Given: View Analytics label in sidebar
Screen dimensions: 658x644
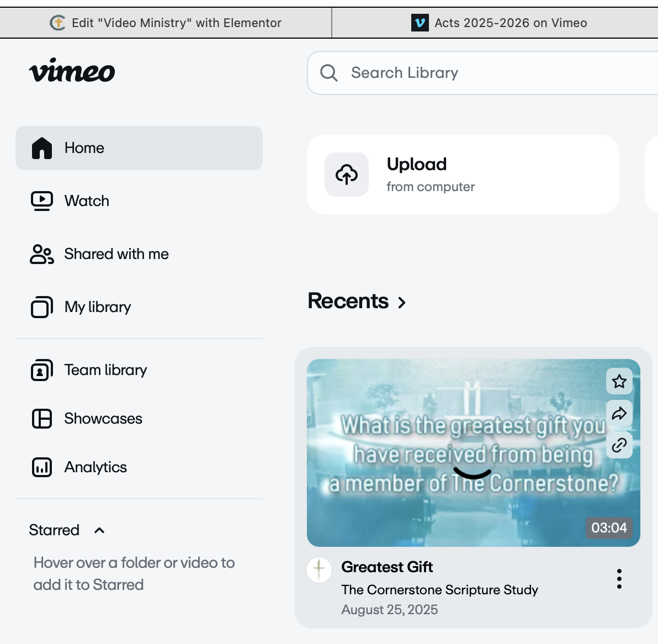Looking at the screenshot, I should 95,467.
